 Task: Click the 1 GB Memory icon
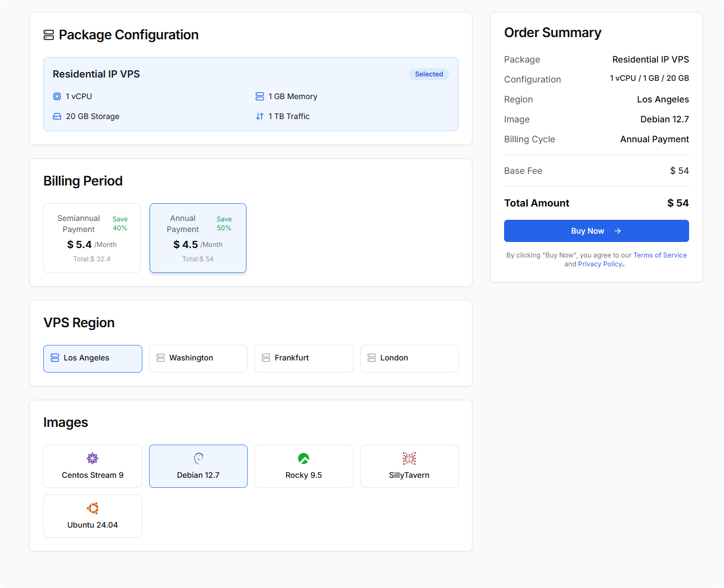(260, 96)
